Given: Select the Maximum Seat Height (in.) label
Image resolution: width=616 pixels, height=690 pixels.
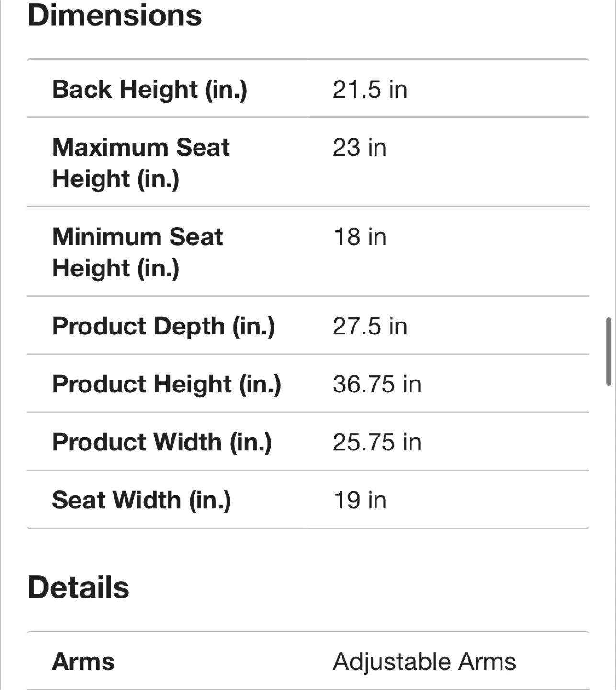Looking at the screenshot, I should pyautogui.click(x=141, y=162).
